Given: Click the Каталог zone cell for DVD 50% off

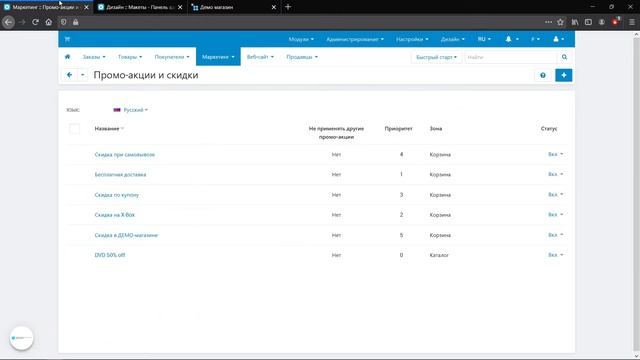Looking at the screenshot, I should pos(439,255).
